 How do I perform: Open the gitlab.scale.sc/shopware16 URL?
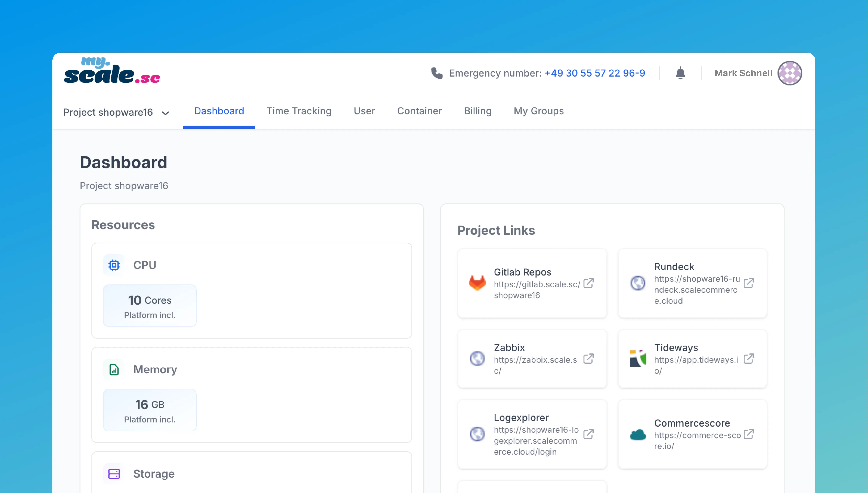coord(537,290)
